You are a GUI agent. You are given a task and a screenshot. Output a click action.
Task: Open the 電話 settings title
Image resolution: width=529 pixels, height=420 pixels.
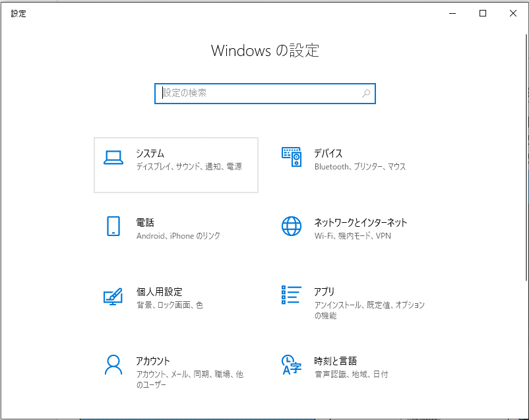[x=145, y=223]
